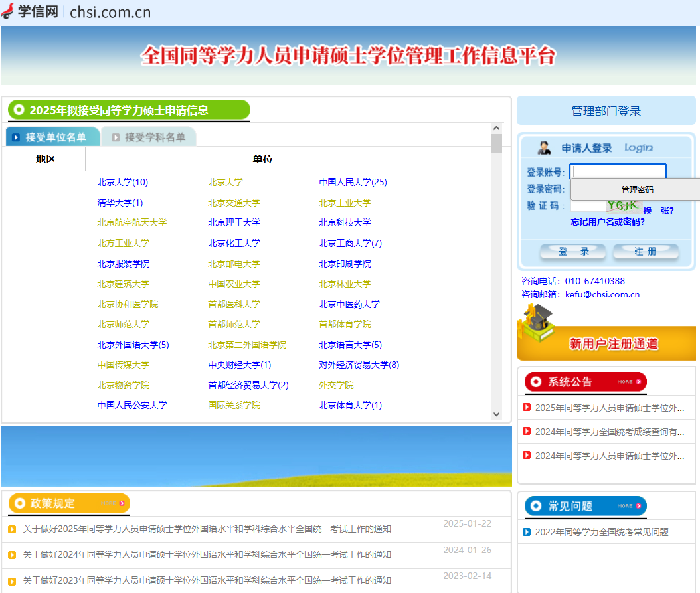700x593 pixels.
Task: Open the 2023 policy notice 关于做好2023年...
Action: pos(207,580)
